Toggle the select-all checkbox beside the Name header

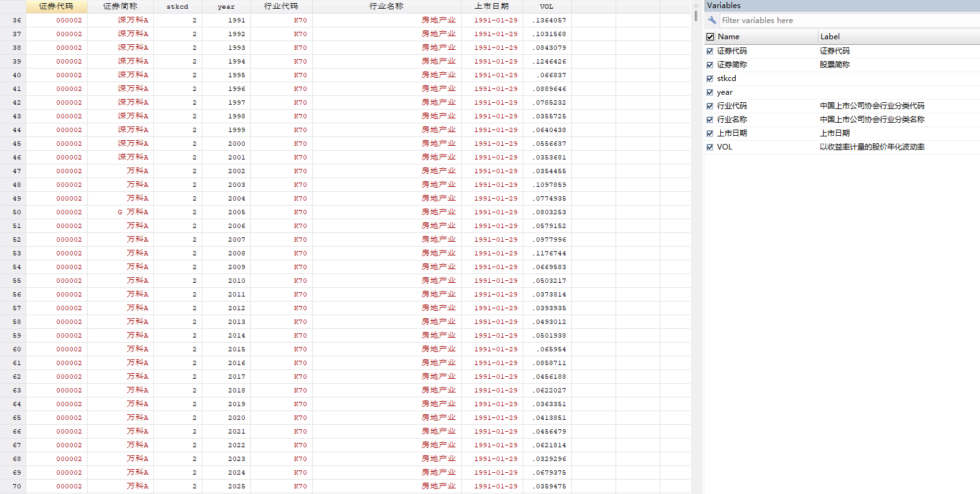point(710,37)
